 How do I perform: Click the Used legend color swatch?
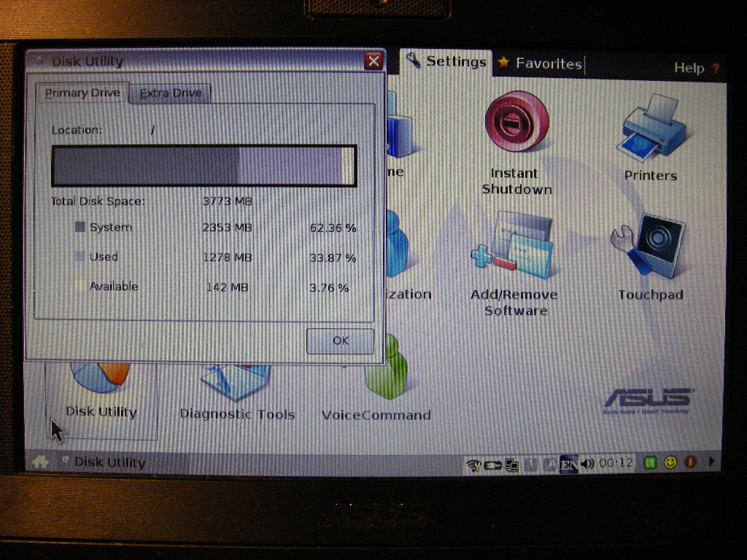[x=80, y=256]
